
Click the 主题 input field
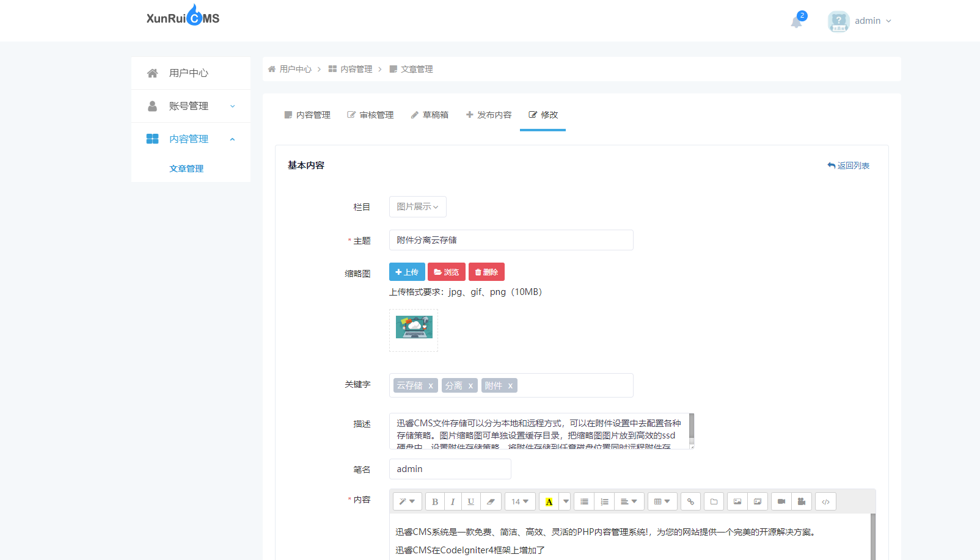511,240
